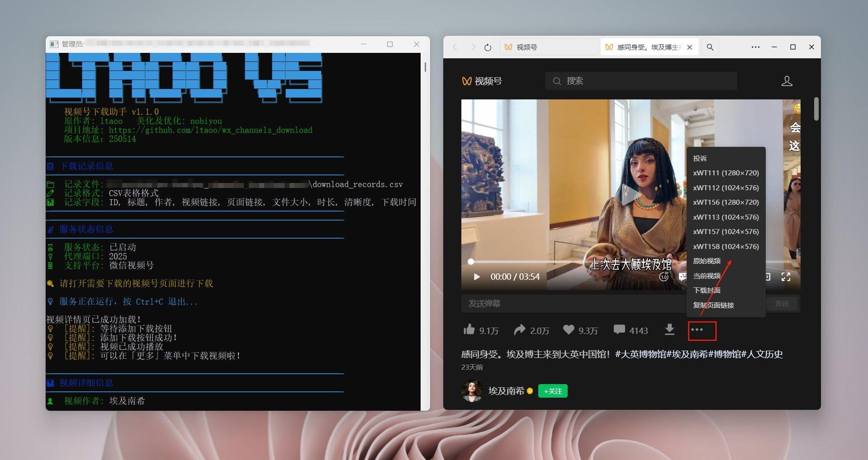Go back with the browser back arrow
This screenshot has width=868, height=460.
click(455, 47)
